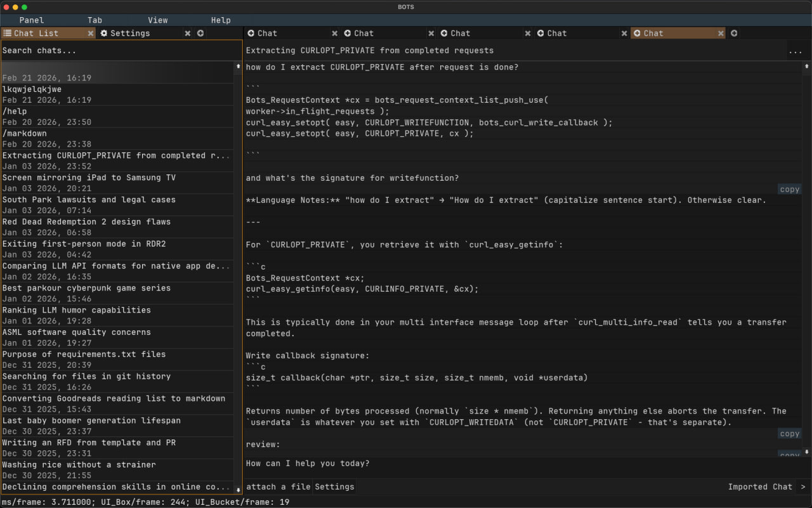Click the scrollbar up arrow in the chat list
This screenshot has width=812, height=508.
coord(238,65)
